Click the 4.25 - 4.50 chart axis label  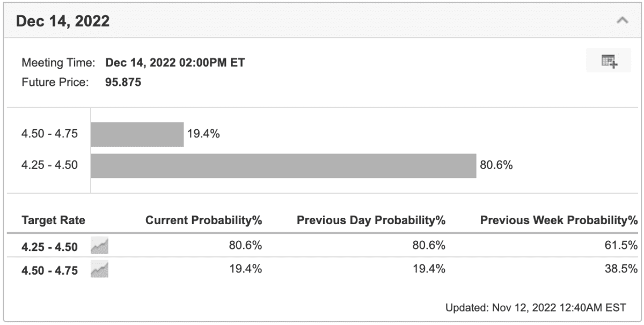tap(49, 165)
